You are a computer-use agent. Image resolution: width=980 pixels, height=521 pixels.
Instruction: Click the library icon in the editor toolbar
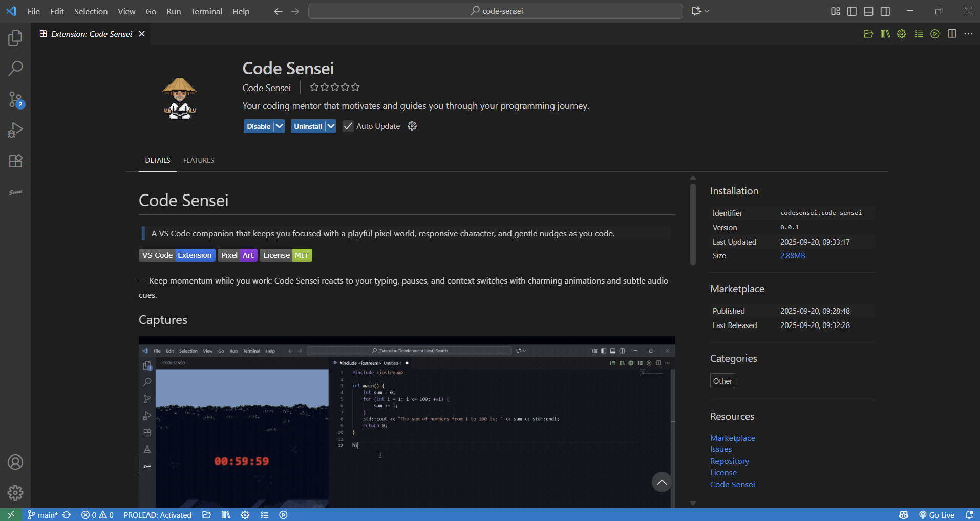click(885, 34)
